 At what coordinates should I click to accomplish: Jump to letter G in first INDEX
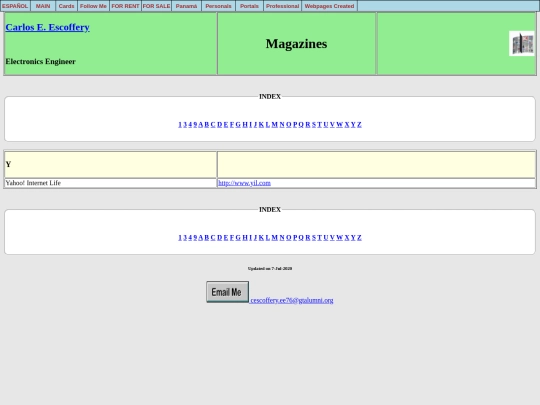238,124
